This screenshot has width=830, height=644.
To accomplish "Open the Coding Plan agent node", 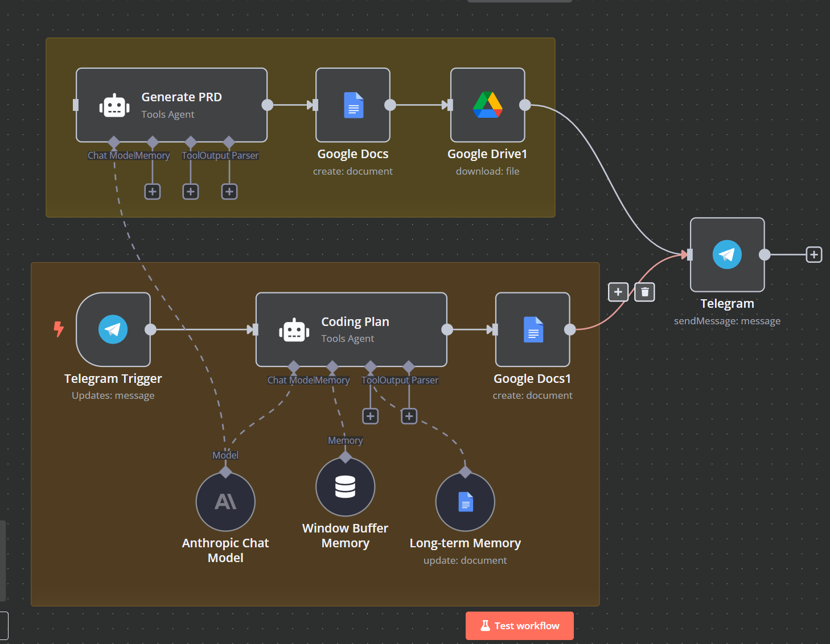I will [351, 330].
